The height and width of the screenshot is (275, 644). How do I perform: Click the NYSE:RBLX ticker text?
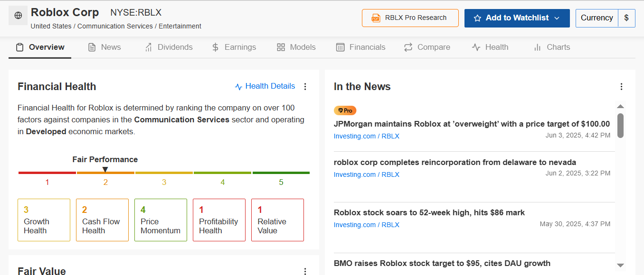(136, 13)
